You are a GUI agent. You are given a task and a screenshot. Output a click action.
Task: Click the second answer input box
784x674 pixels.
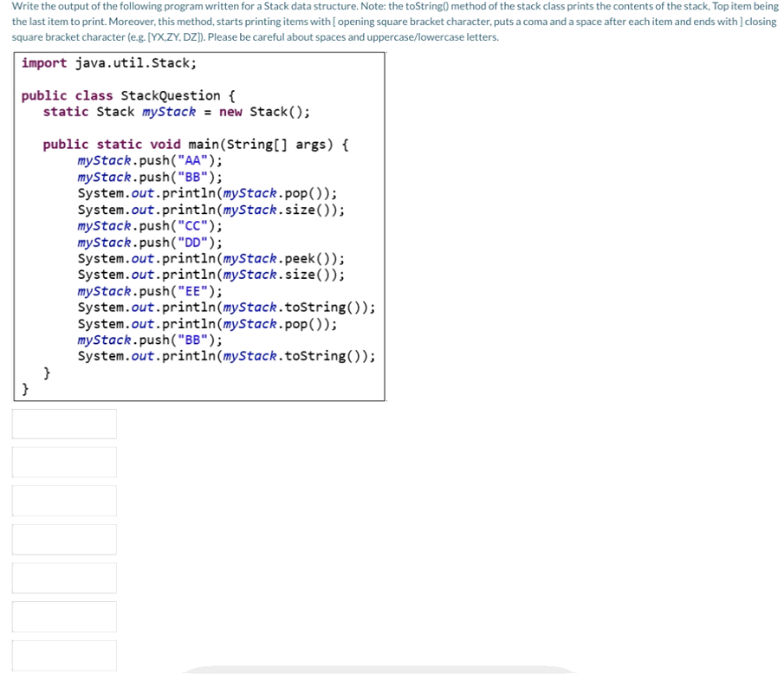tap(64, 462)
